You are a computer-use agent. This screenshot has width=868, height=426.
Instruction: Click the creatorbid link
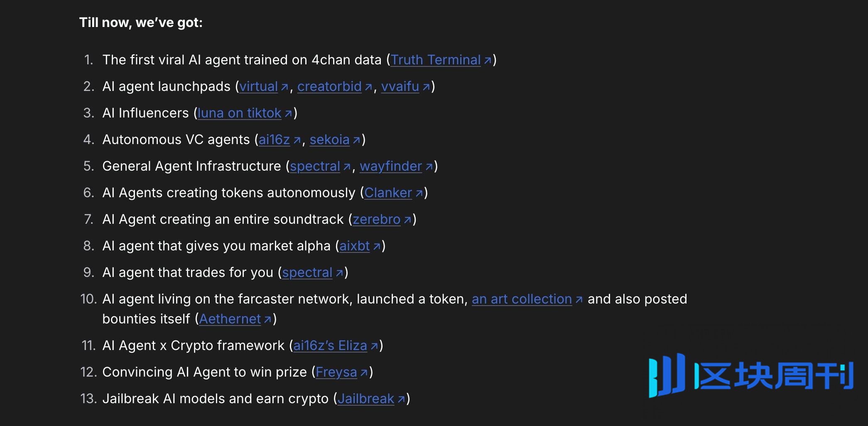coord(329,86)
